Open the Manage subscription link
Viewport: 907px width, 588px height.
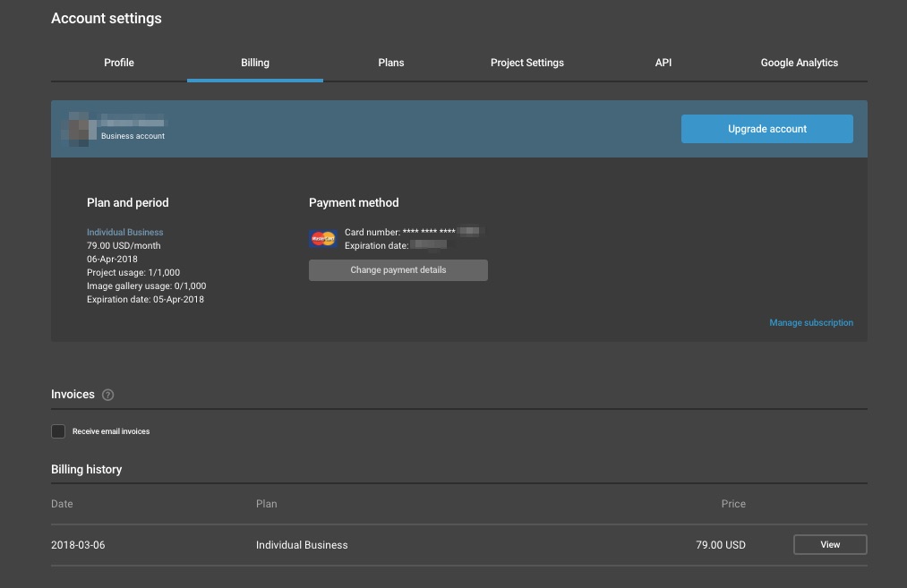(x=811, y=323)
